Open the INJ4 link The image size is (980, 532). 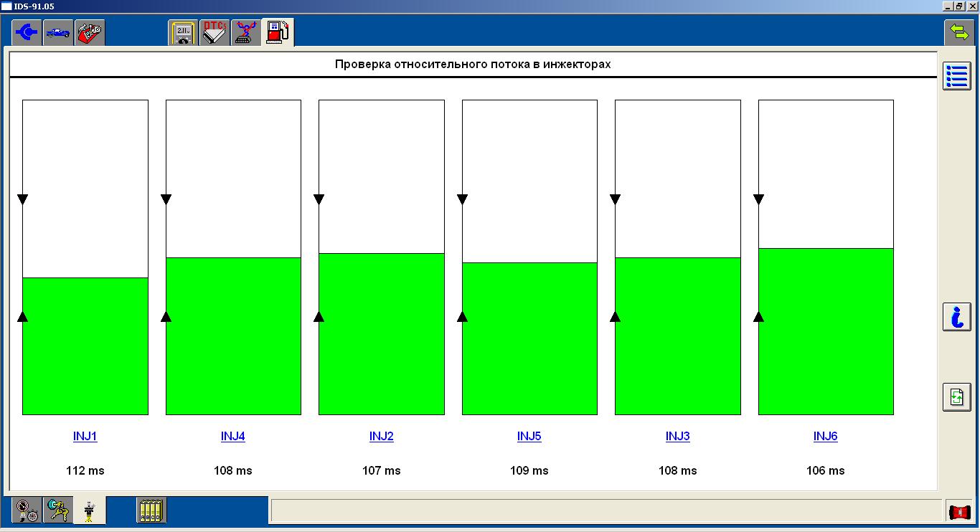coord(233,436)
